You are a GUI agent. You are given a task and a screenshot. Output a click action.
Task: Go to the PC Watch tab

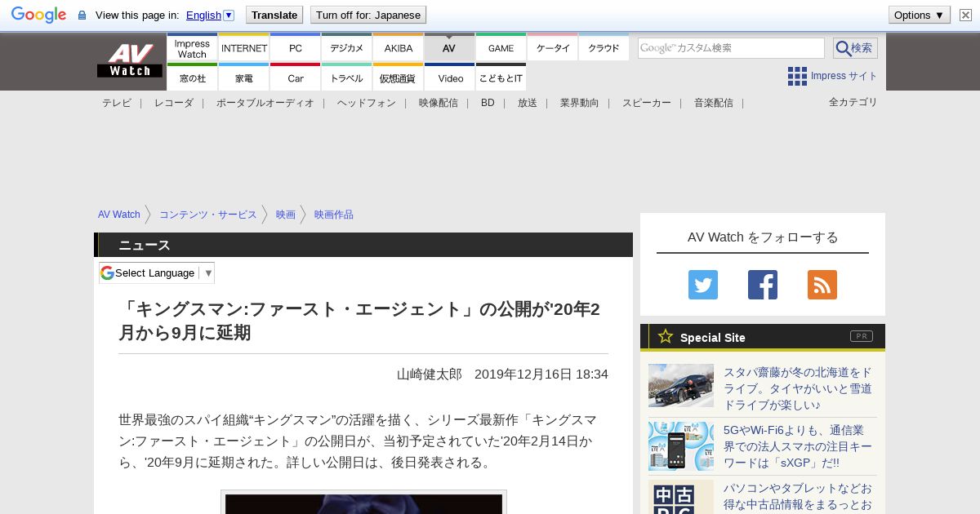click(295, 48)
